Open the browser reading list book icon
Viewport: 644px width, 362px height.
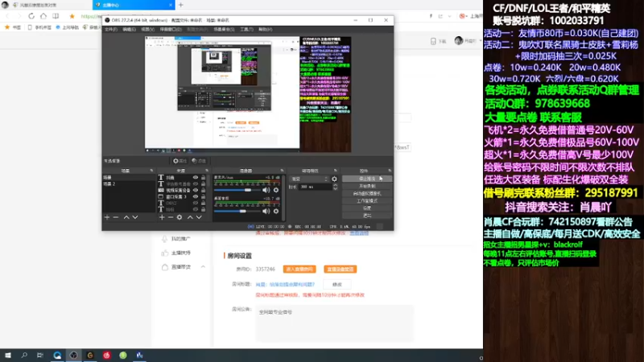[56, 16]
